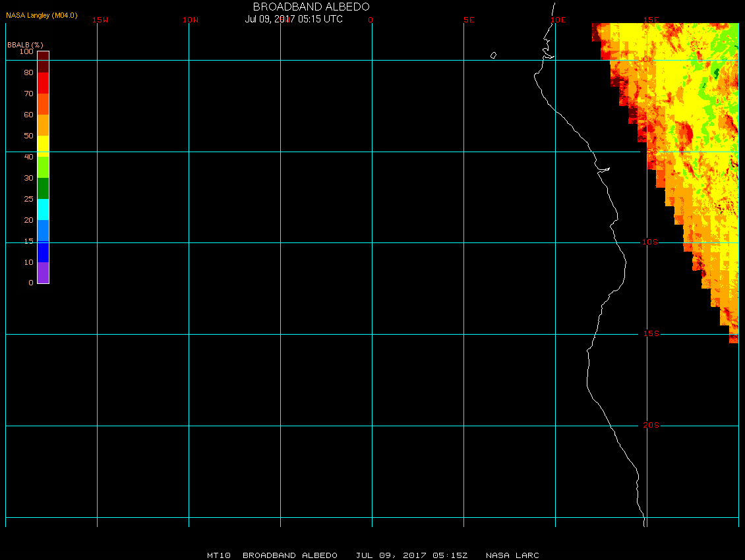Screen dimensions: 745x560
Task: Click the red 0 longitude label
Action: point(371,20)
